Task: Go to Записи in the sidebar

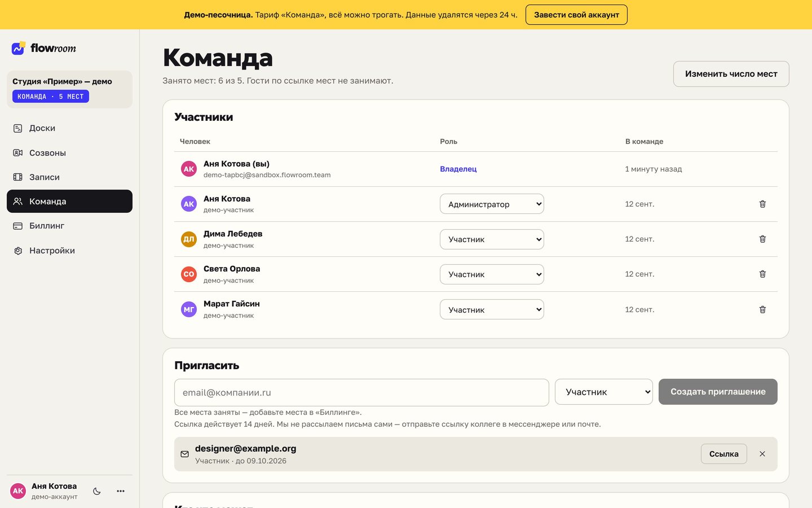Action: click(69, 177)
